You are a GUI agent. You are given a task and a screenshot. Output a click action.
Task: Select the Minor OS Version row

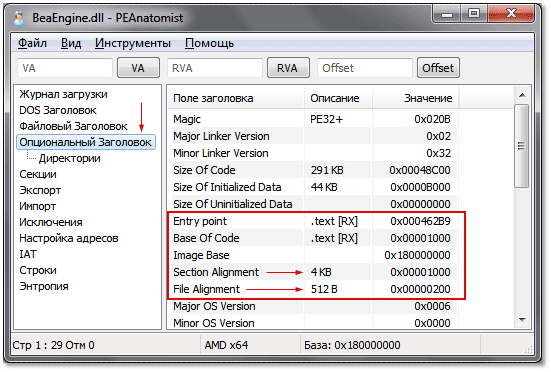coord(313,323)
